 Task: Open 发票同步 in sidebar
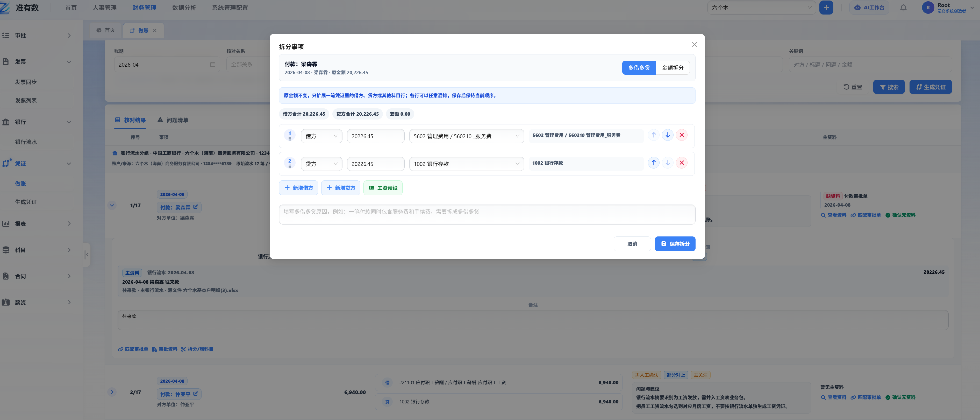(26, 82)
